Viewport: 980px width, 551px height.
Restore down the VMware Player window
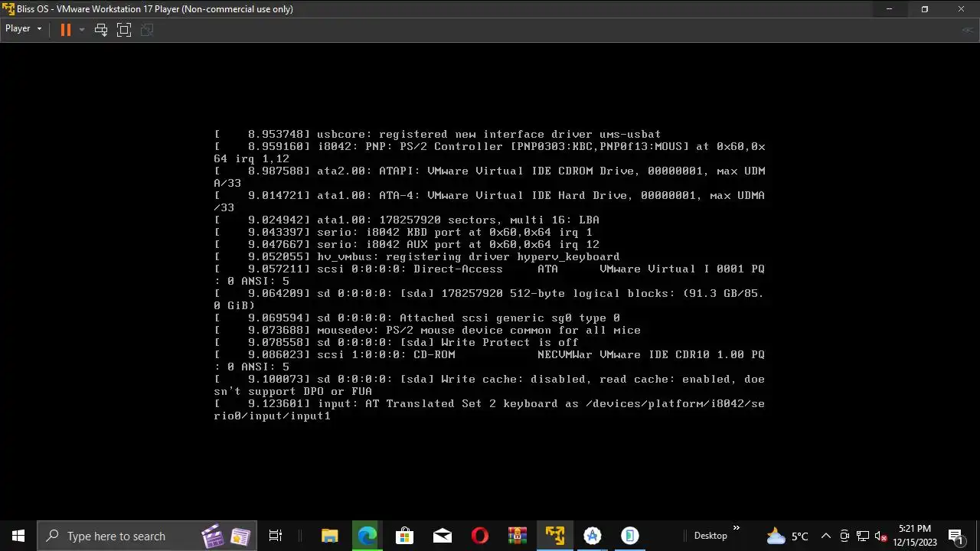(x=924, y=9)
